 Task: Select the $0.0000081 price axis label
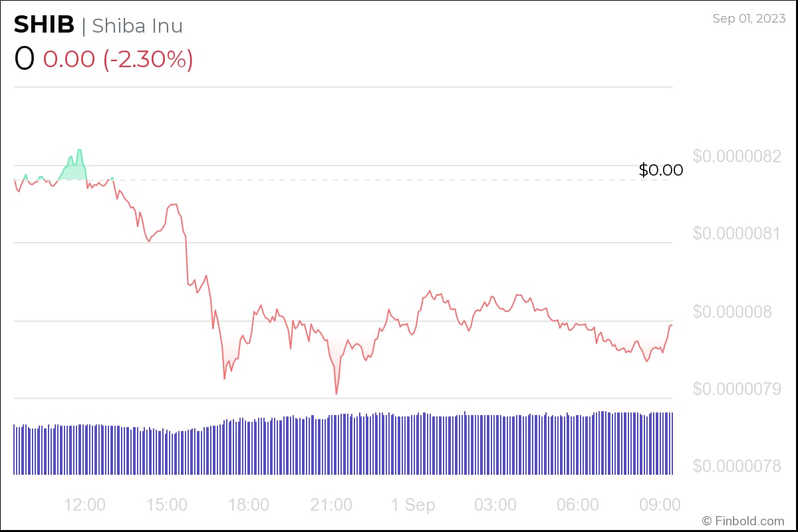737,233
